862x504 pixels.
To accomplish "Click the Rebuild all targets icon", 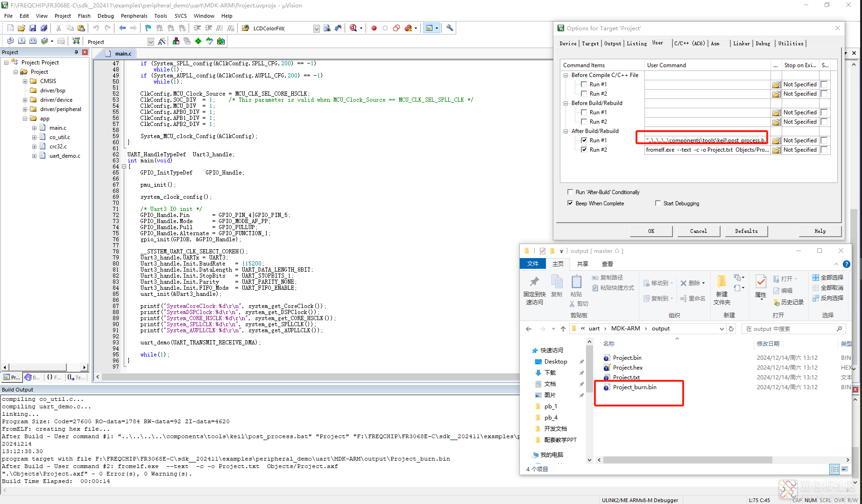I will click(x=33, y=41).
